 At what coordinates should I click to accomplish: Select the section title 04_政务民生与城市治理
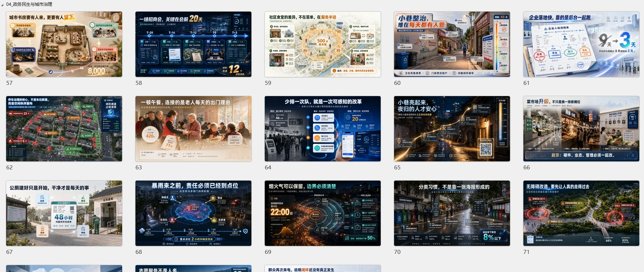pyautogui.click(x=29, y=4)
